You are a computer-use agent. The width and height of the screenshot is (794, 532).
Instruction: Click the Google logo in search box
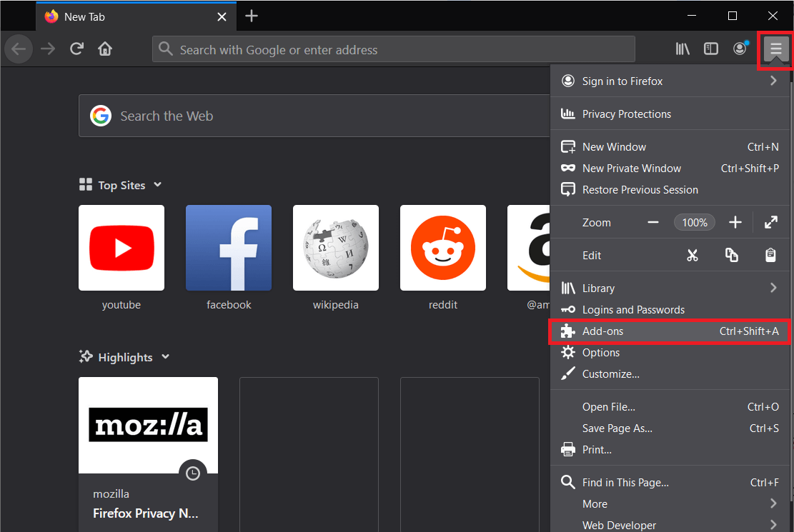pos(101,116)
